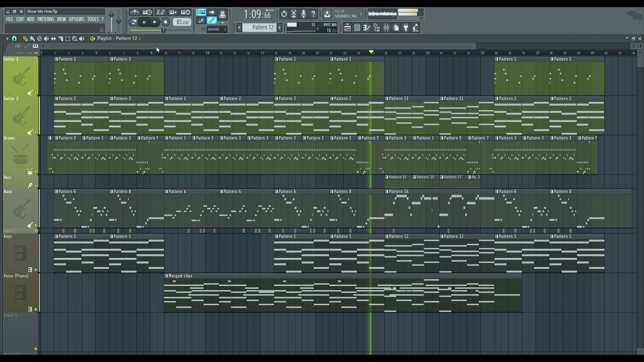Open project info file icon in toolbar
The height and width of the screenshot is (362, 644).
pos(396,28)
